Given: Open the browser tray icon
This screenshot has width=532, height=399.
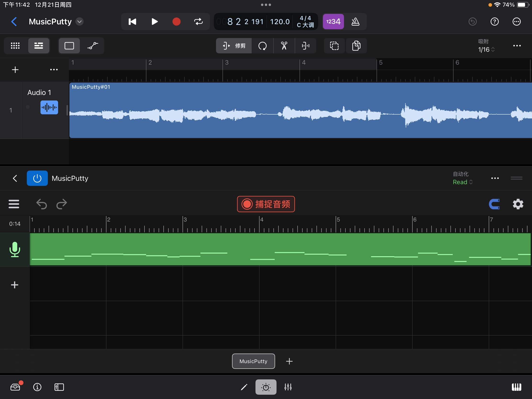Looking at the screenshot, I should (x=15, y=387).
